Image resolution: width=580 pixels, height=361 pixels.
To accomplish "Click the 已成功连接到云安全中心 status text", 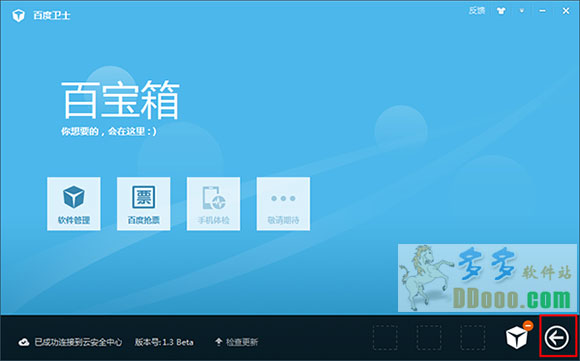I will coord(78,342).
